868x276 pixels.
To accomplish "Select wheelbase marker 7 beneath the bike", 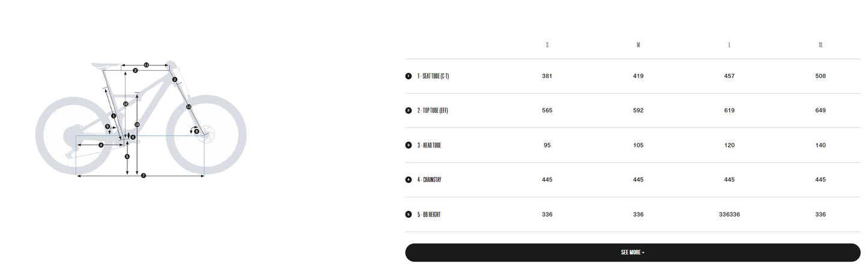I will coord(144,175).
